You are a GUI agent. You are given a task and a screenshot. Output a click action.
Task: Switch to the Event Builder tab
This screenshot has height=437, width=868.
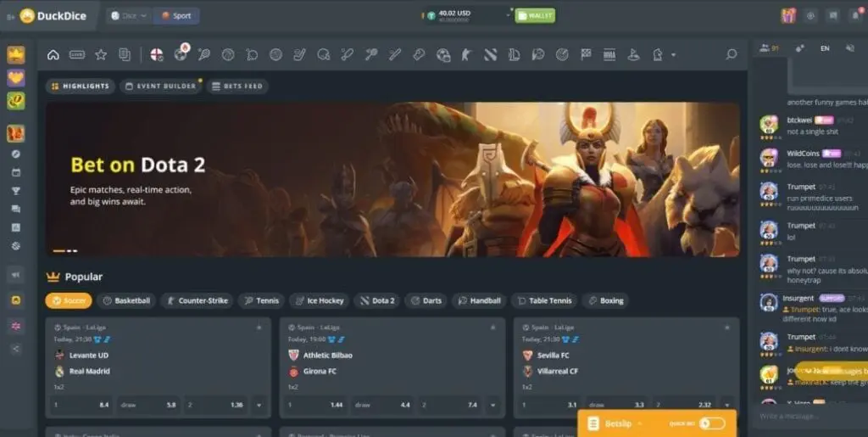pyautogui.click(x=160, y=86)
